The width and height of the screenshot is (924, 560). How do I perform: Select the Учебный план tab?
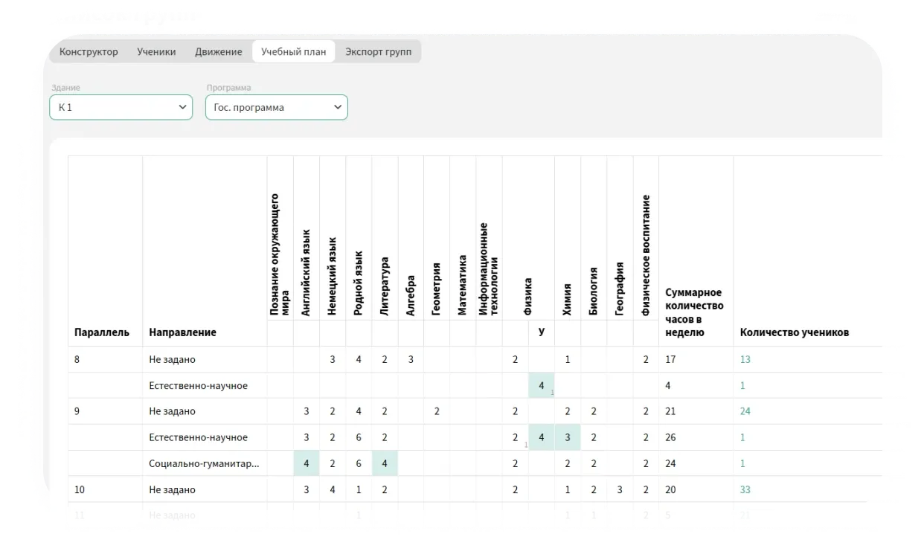point(293,52)
